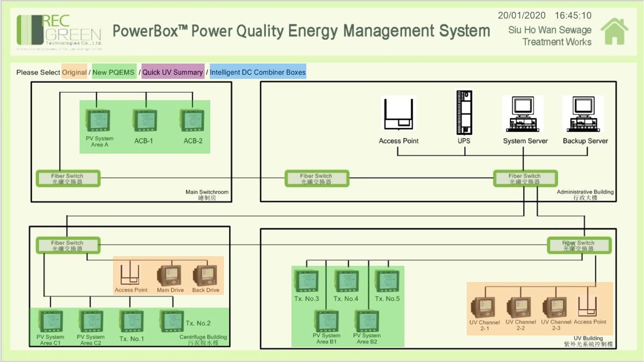The height and width of the screenshot is (362, 644).
Task: Open the Administrative Building Access Point device
Action: pyautogui.click(x=399, y=113)
